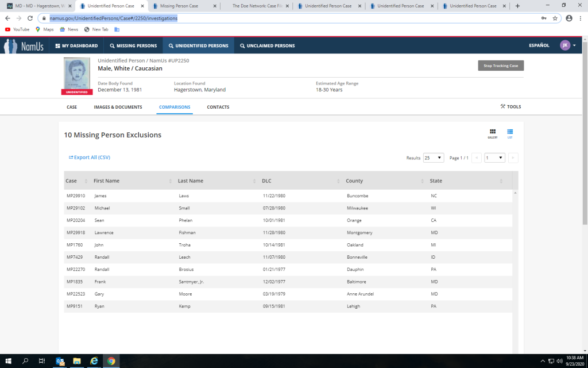Sort table by County column
This screenshot has width=588, height=368.
(354, 181)
